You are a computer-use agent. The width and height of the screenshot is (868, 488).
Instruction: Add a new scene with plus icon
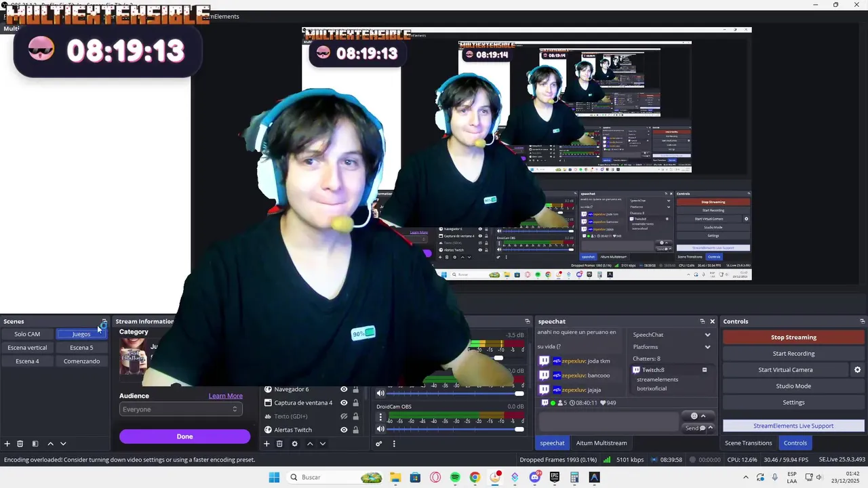pos(7,444)
